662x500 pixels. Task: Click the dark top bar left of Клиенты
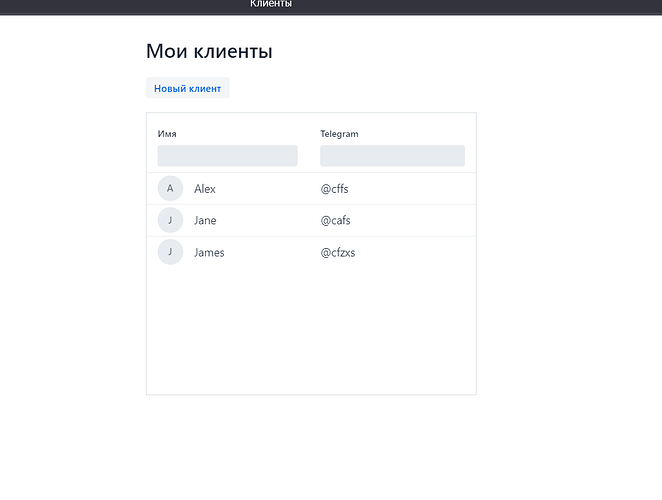pos(120,6)
